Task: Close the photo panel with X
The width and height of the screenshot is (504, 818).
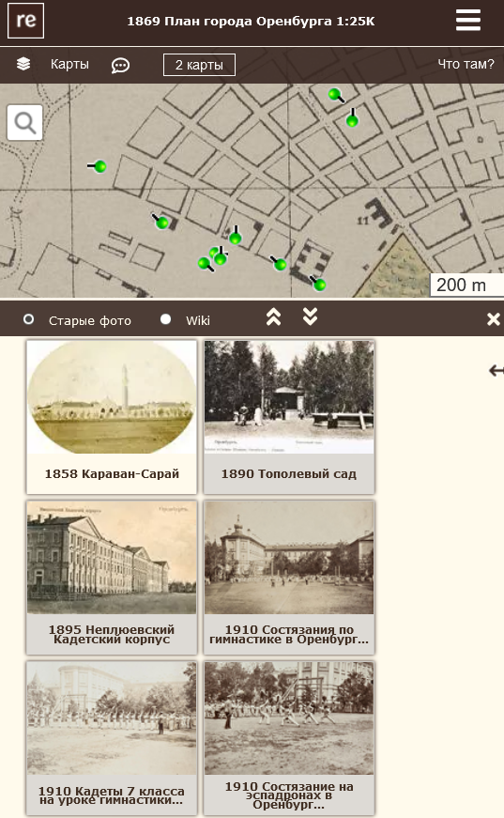Action: (493, 319)
